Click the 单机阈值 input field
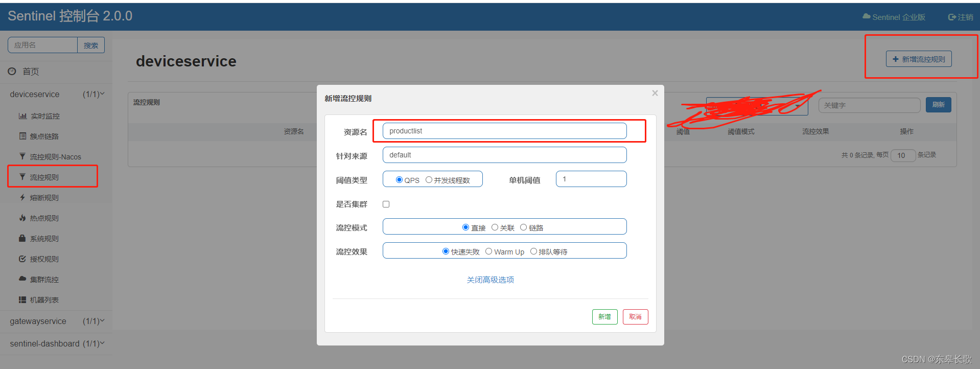 [591, 179]
